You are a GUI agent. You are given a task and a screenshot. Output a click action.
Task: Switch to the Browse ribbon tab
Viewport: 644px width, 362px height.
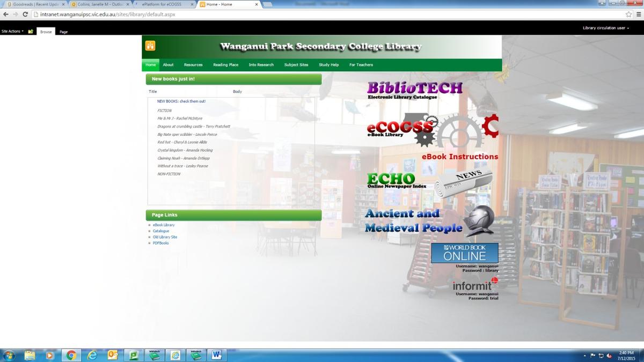[46, 32]
